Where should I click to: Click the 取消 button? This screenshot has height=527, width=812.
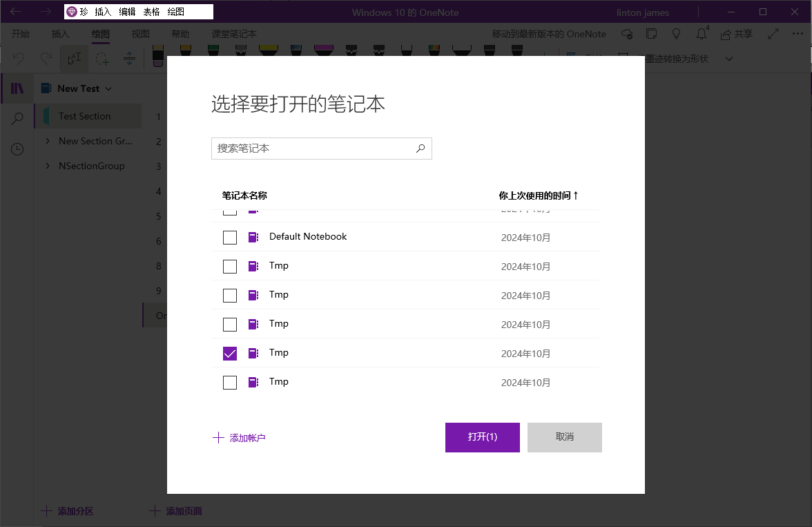click(565, 437)
